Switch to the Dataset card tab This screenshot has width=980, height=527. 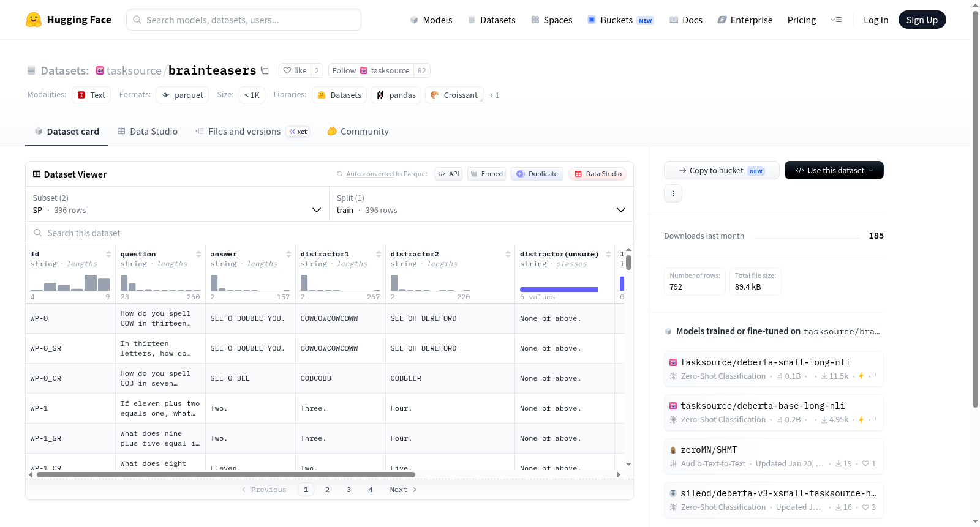pos(67,132)
